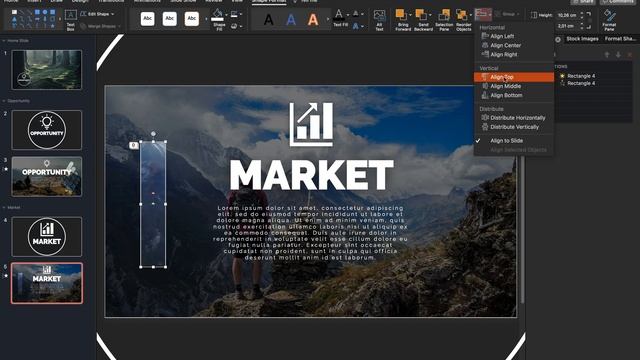Open the Bring Forward dropdown arrow
The image size is (640, 360).
[x=410, y=15]
